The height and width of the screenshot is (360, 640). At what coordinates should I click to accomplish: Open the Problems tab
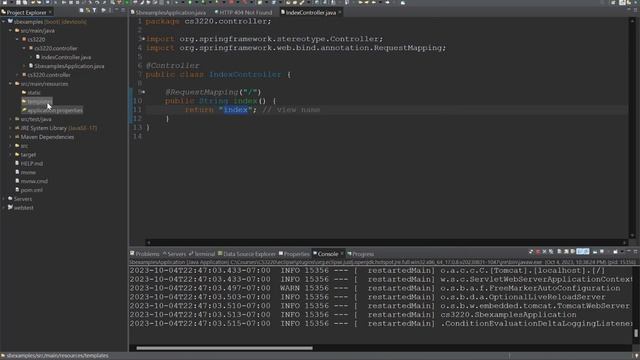coord(144,254)
